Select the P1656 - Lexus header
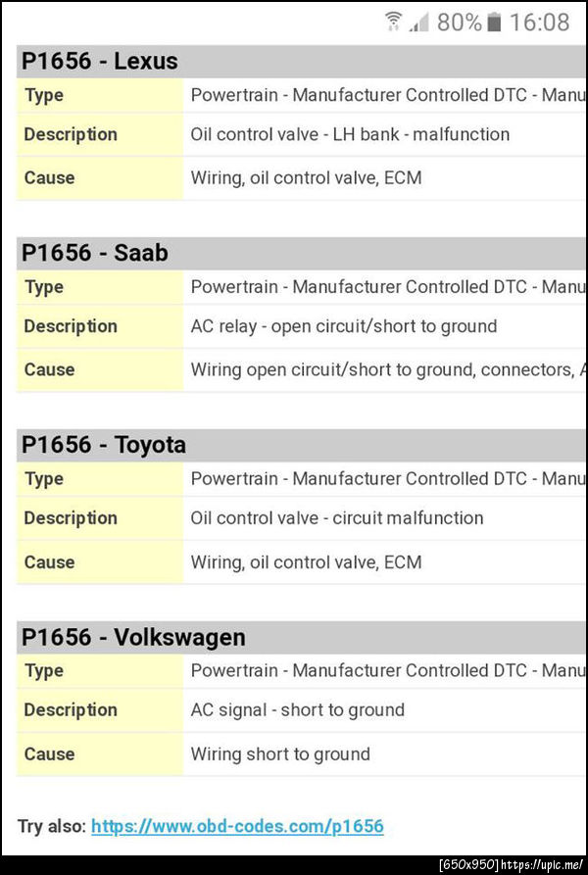Screen dimensions: 588x875 [x=99, y=62]
